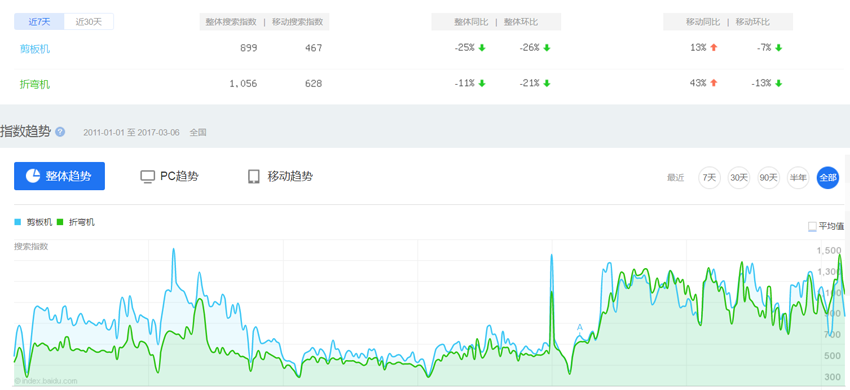Open the 折弯机 keyword link

[35, 84]
